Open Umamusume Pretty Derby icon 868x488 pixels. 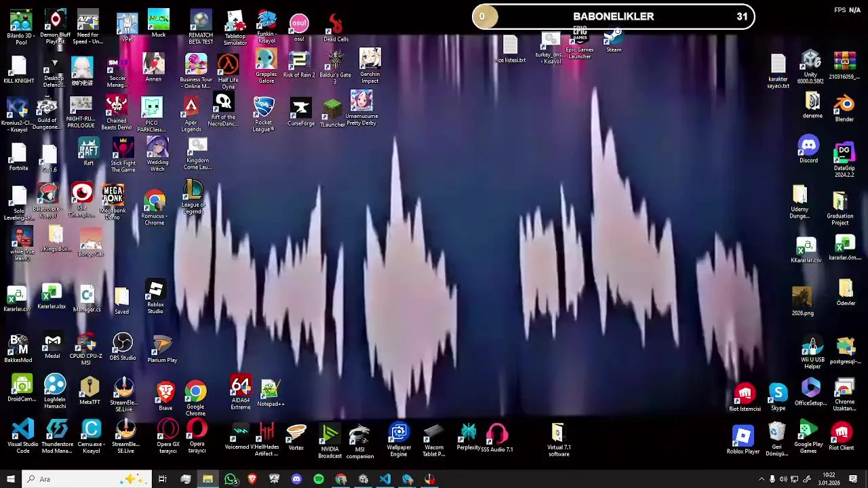(x=361, y=108)
